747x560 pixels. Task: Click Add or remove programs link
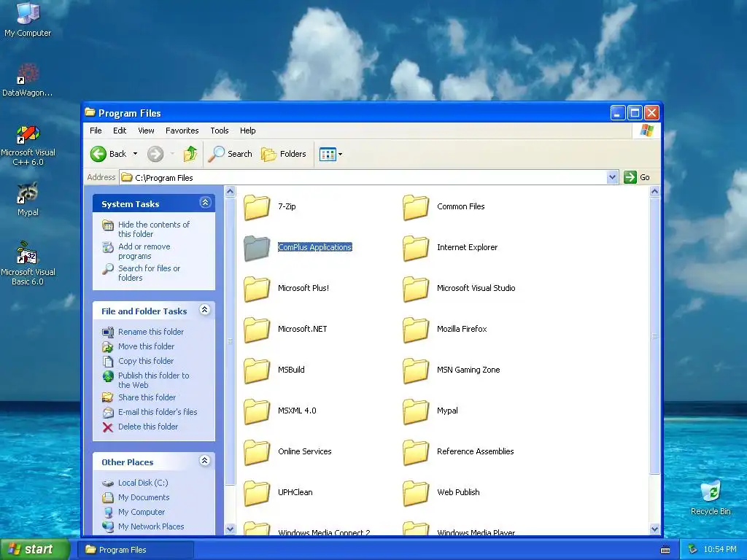tap(144, 251)
